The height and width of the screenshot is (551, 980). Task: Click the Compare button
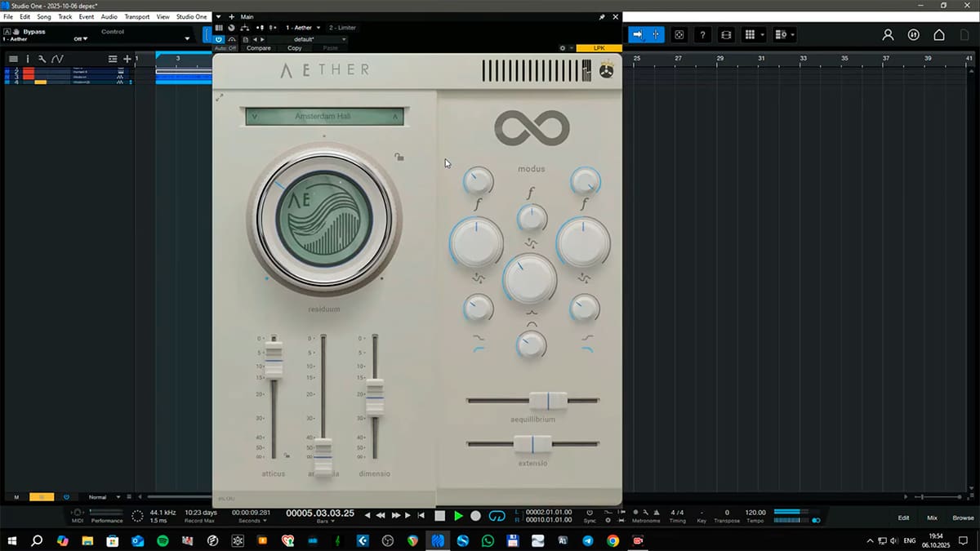click(259, 48)
